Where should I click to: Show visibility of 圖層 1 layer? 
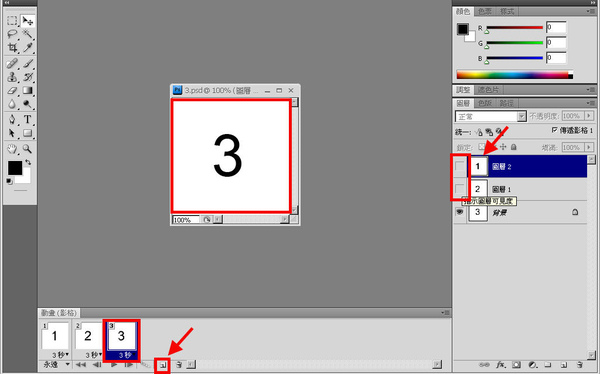pyautogui.click(x=460, y=189)
